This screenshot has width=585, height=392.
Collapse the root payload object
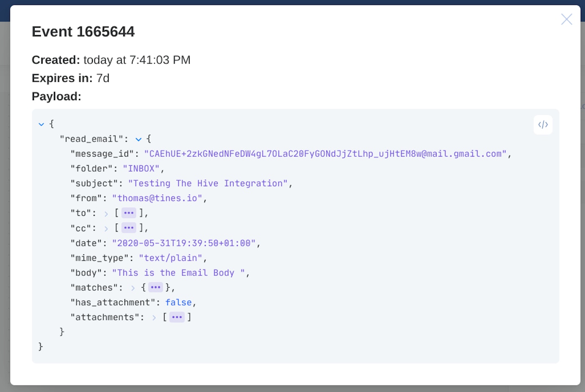pos(41,124)
